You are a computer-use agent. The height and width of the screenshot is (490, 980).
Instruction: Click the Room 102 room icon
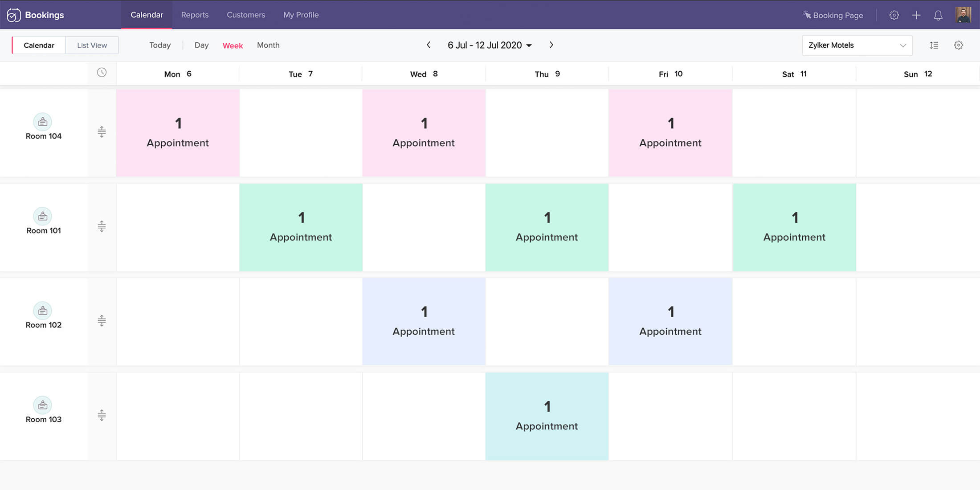[43, 310]
